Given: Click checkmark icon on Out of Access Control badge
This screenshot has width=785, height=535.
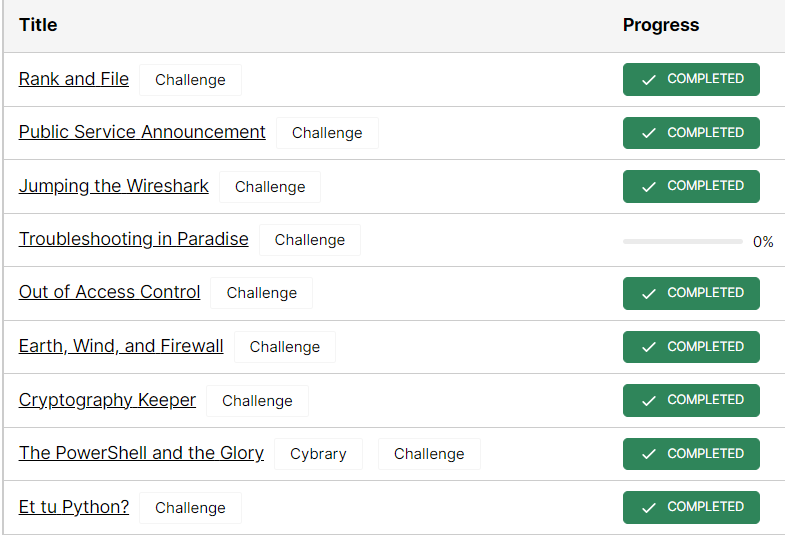Looking at the screenshot, I should pos(649,293).
